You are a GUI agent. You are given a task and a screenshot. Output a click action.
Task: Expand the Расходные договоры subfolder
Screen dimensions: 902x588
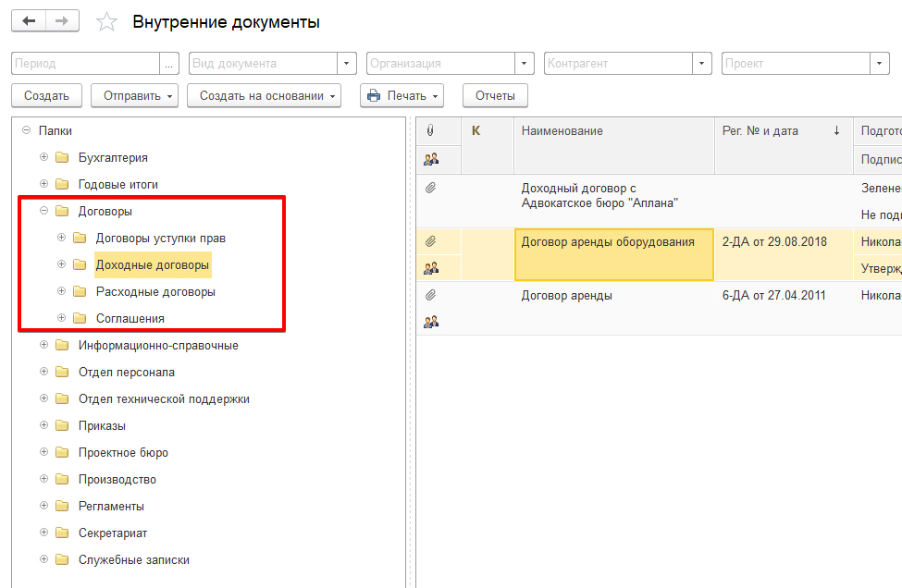pyautogui.click(x=62, y=292)
